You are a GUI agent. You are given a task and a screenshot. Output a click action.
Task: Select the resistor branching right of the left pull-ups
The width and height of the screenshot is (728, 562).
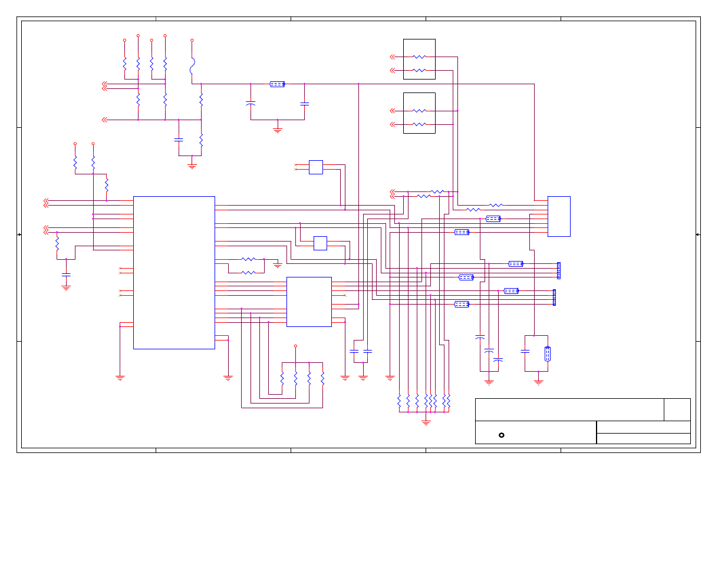(107, 186)
